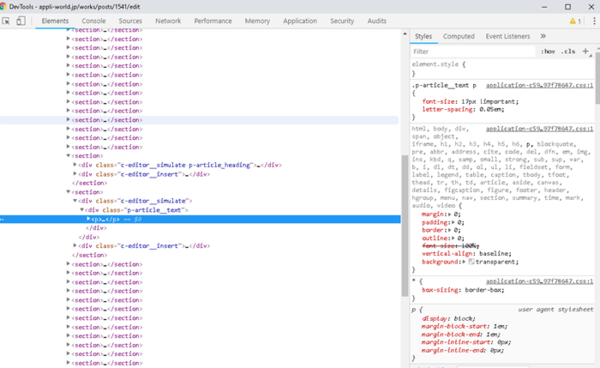This screenshot has width=600, height=368.
Task: Click the styles Filter input field
Action: pyautogui.click(x=473, y=51)
